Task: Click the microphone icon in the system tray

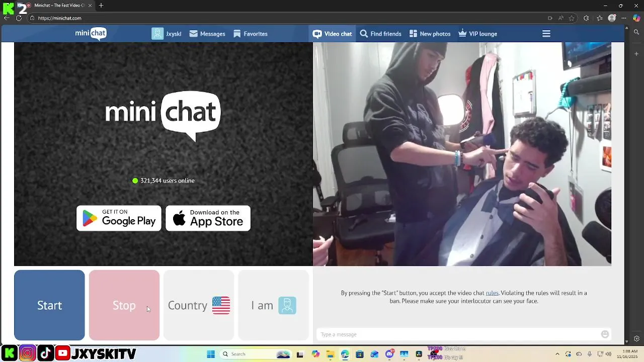Action: [x=590, y=354]
